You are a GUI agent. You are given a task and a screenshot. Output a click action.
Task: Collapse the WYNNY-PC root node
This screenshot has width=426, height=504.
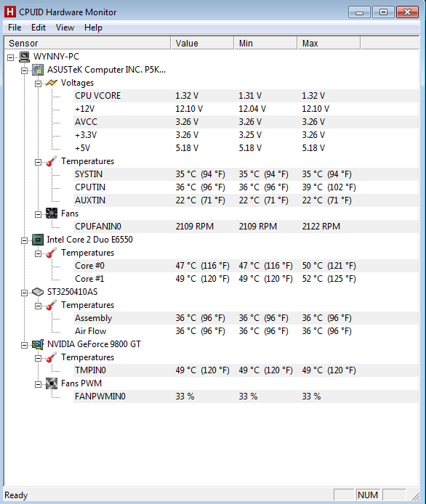point(11,57)
